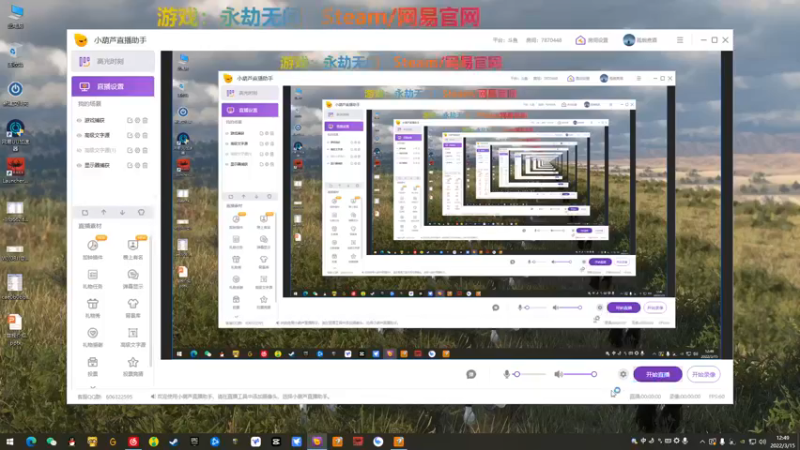Mute the microphone icon

point(507,374)
